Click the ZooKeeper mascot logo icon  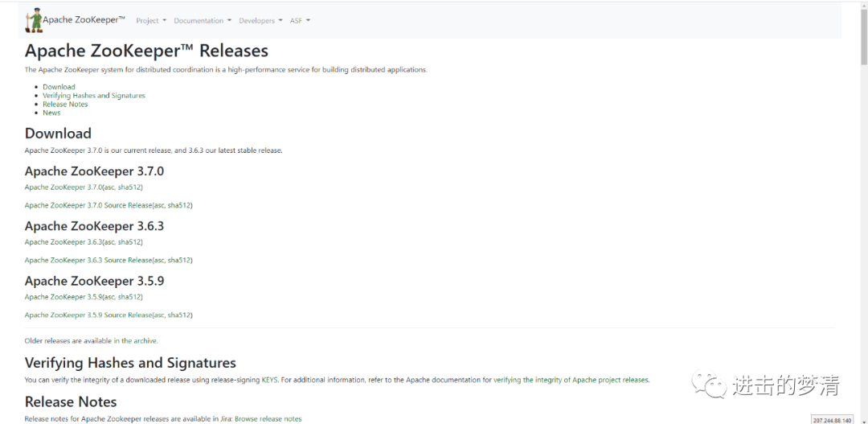[x=34, y=20]
